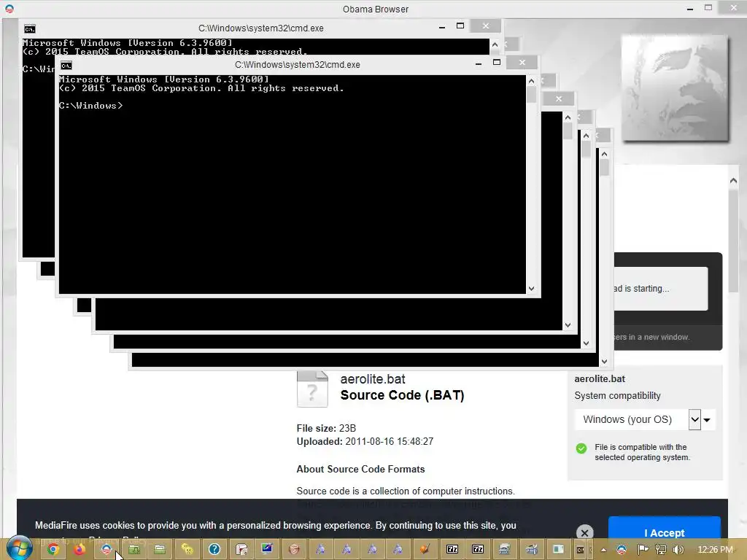Click the Obama Browser title bar logo
This screenshot has width=747, height=560.
pyautogui.click(x=9, y=9)
